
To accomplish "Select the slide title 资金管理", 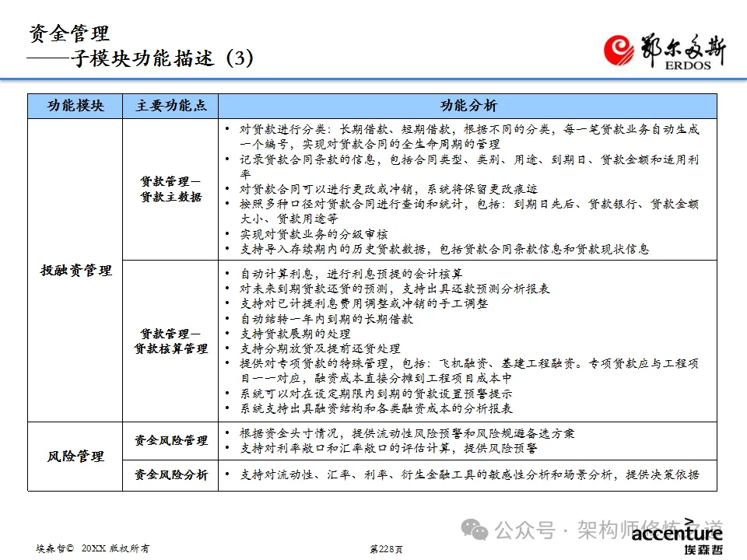I will [69, 33].
